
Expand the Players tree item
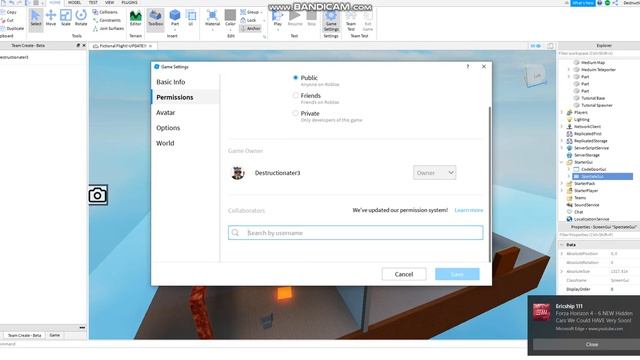(x=562, y=112)
